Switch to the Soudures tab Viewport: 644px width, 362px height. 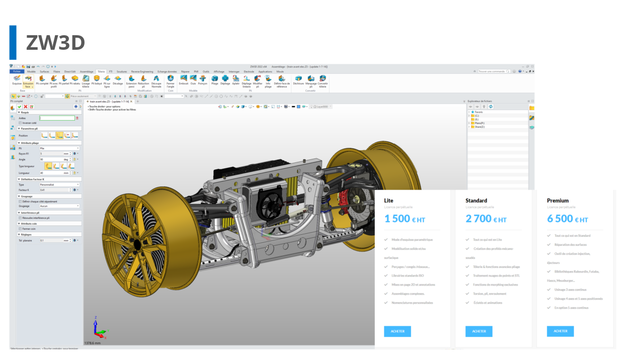click(x=122, y=71)
